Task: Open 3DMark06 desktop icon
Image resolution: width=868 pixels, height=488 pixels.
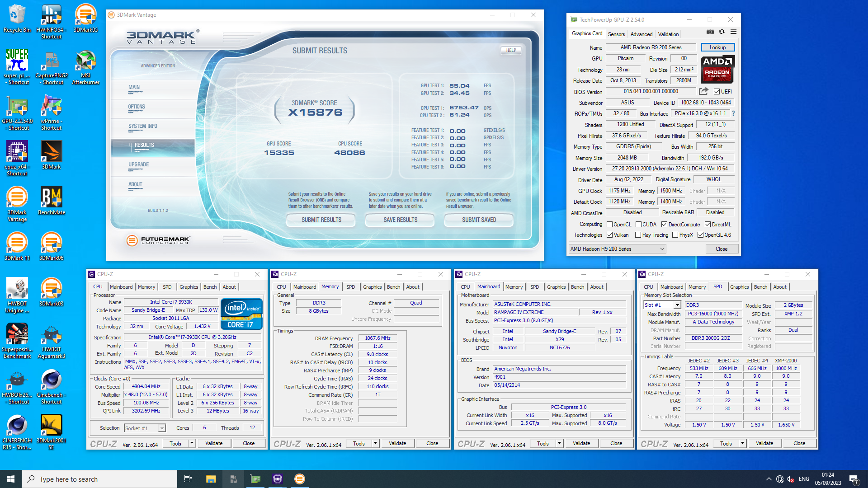Action: coord(51,246)
